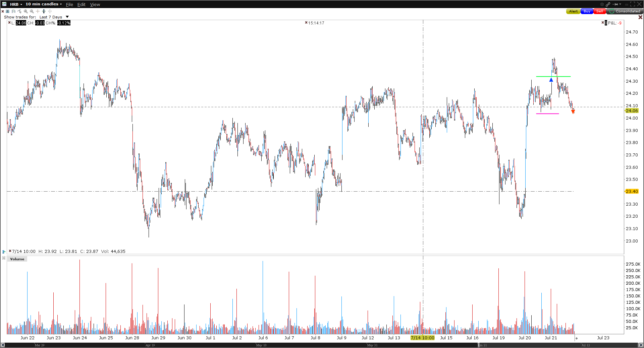The height and width of the screenshot is (348, 644).
Task: Click the highlighted 7/14 10:00 time label
Action: pos(422,338)
